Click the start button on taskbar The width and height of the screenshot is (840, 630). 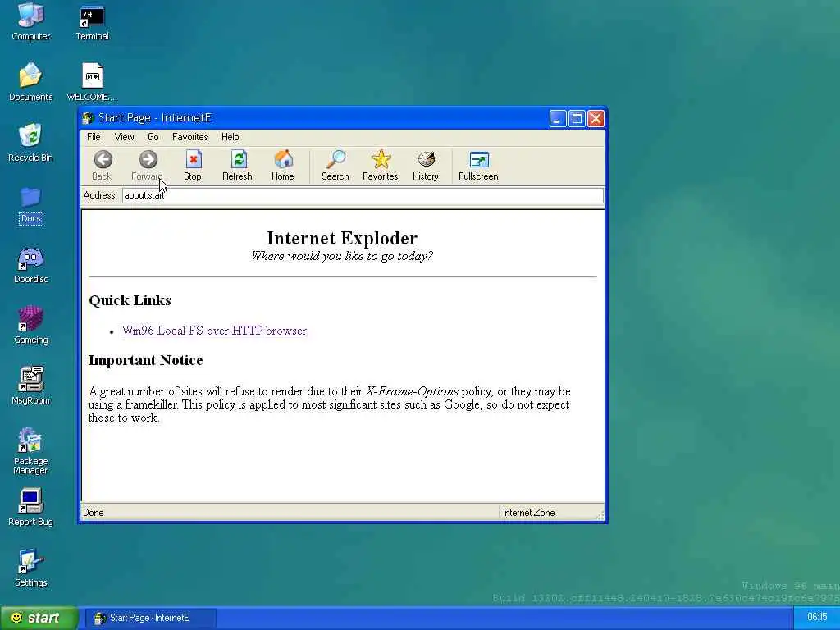click(x=39, y=618)
